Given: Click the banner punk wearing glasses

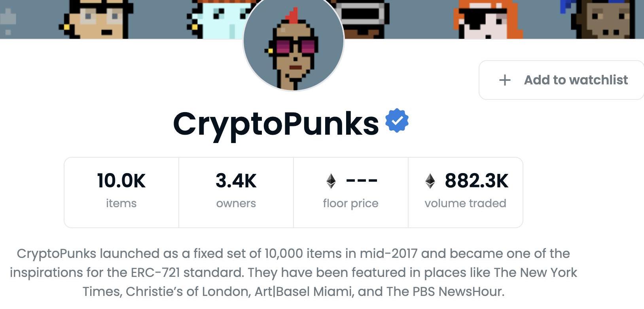Looking at the screenshot, I should coord(96,19).
